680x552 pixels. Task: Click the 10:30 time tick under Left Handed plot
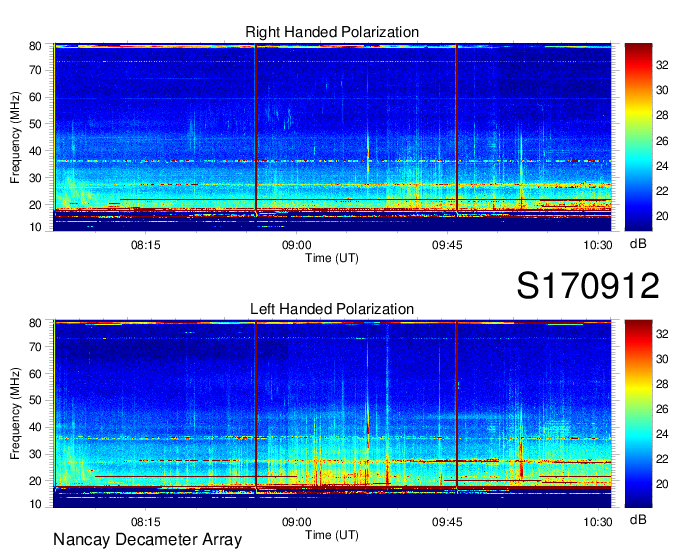[x=598, y=522]
